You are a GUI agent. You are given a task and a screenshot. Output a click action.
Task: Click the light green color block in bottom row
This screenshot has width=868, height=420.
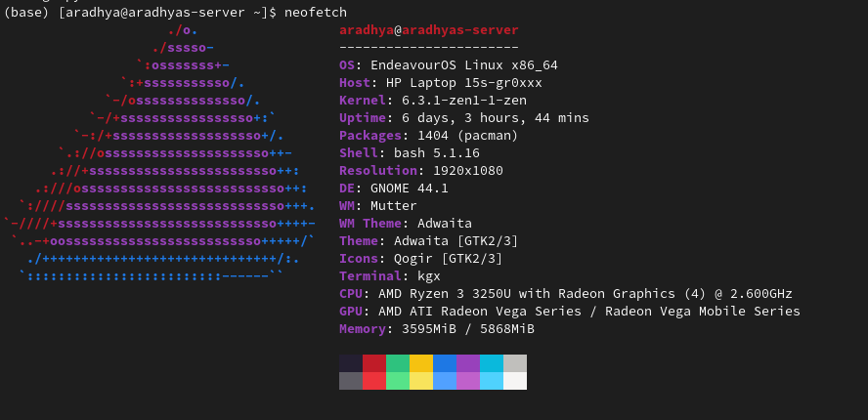coord(398,381)
